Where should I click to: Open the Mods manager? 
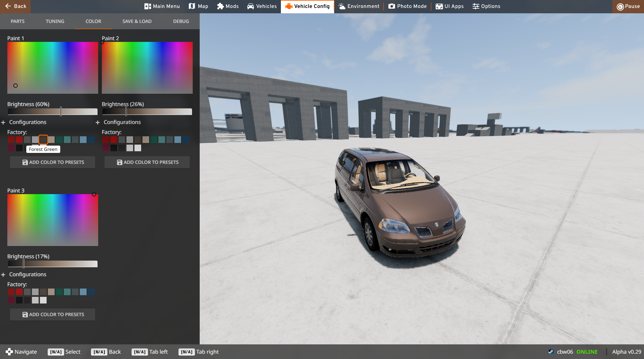pos(228,6)
